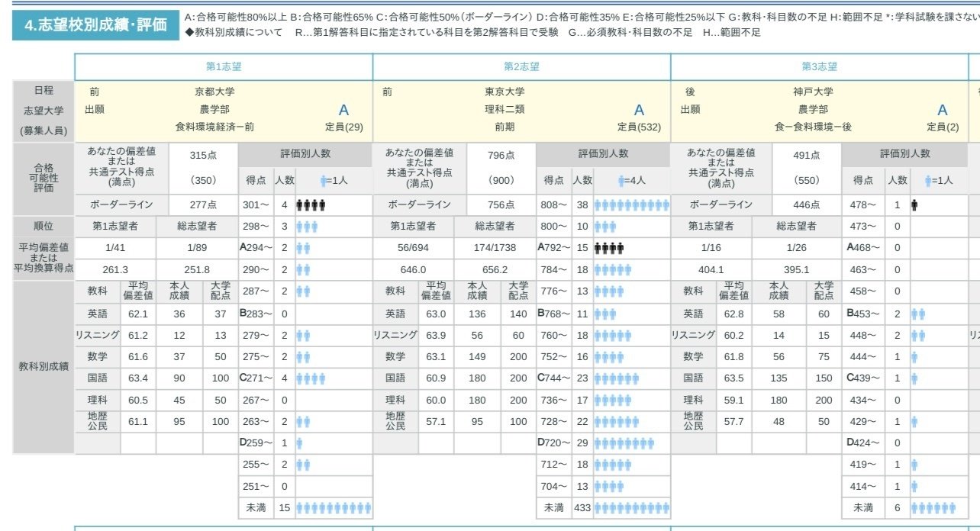Click the A468～ score range label
This screenshot has width=980, height=531.
863,248
